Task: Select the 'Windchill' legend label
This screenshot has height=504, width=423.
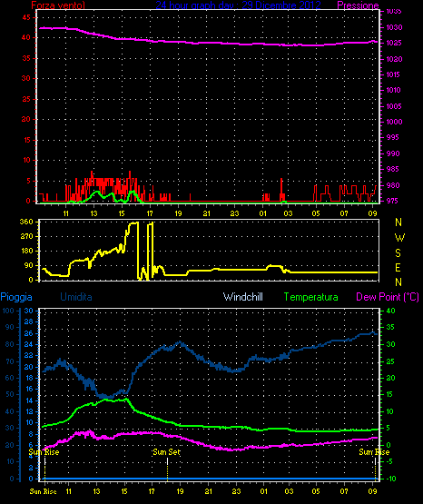Action: point(243,297)
